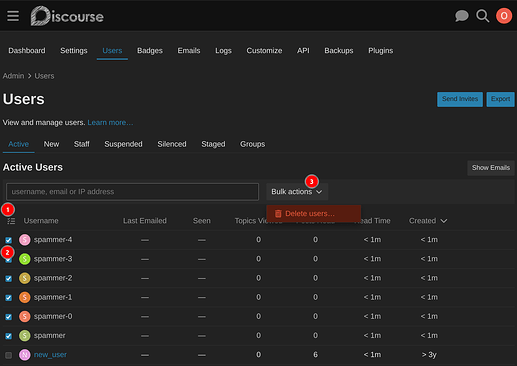Click the spammer-0 avatar

25,316
